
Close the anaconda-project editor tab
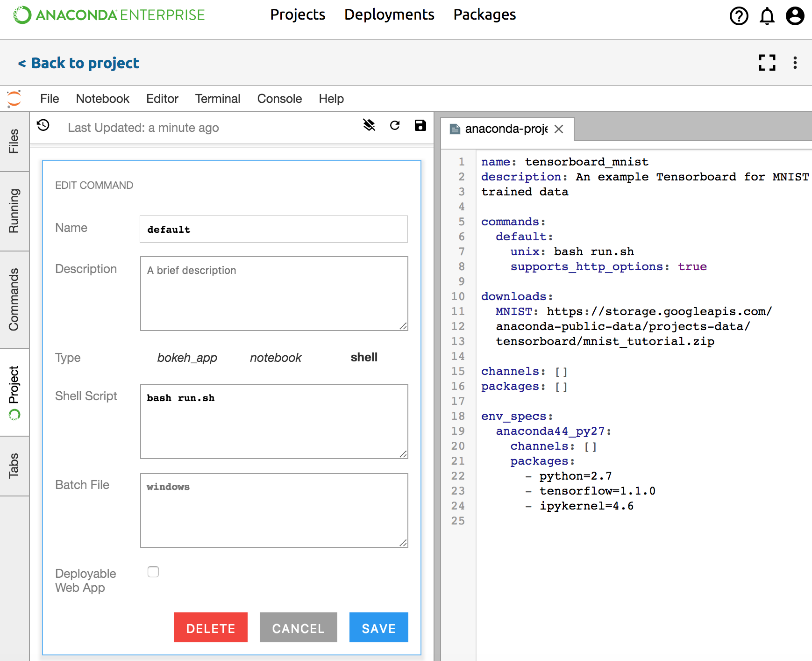(559, 129)
